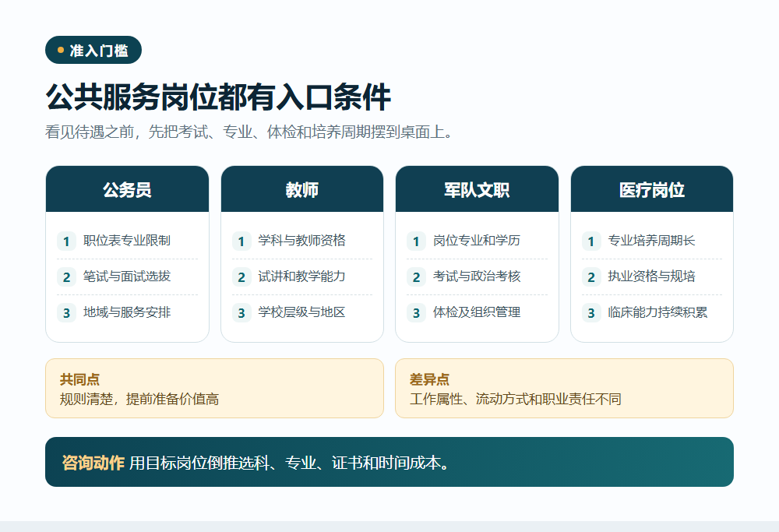779x532 pixels.
Task: Click number 3 badge beside 体检及组织管理
Action: click(x=416, y=313)
